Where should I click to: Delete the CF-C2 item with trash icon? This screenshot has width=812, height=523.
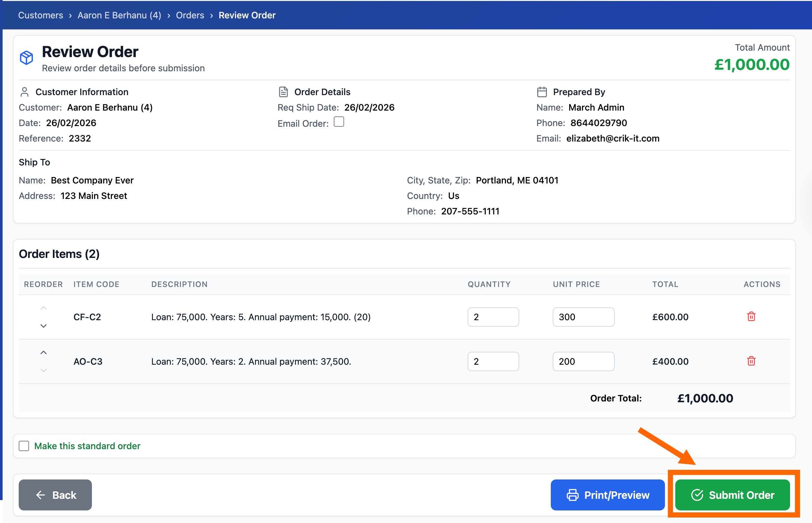click(751, 317)
